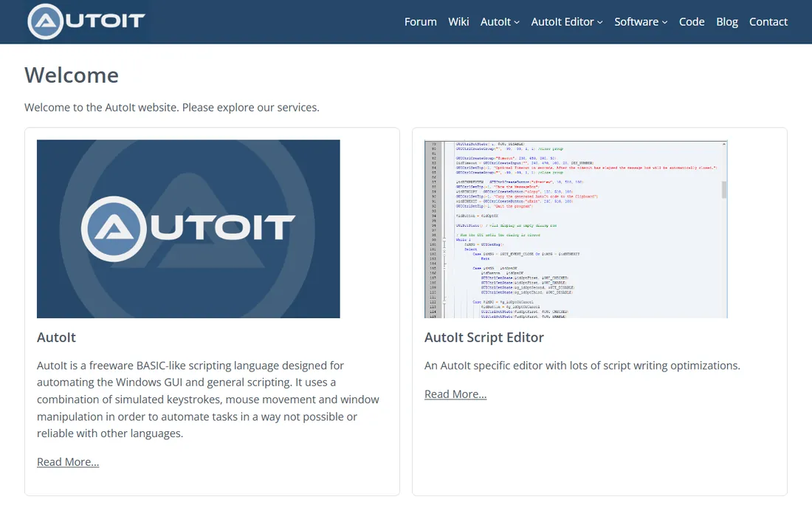The width and height of the screenshot is (812, 508).
Task: Open the Code menu item
Action: click(692, 21)
